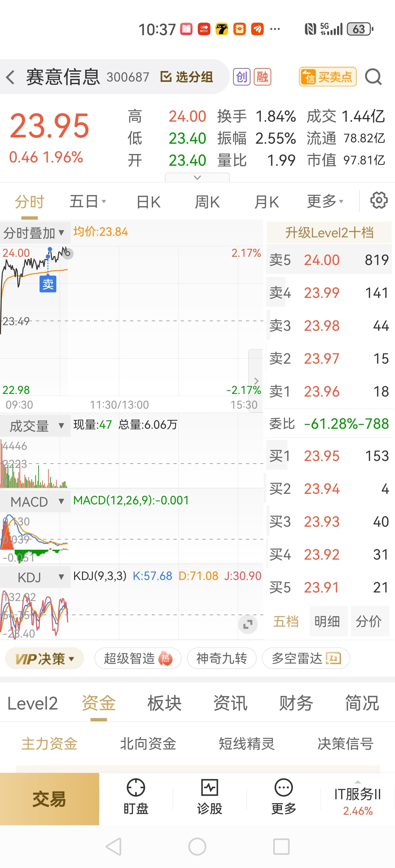Tap Android recent apps button

point(281,846)
